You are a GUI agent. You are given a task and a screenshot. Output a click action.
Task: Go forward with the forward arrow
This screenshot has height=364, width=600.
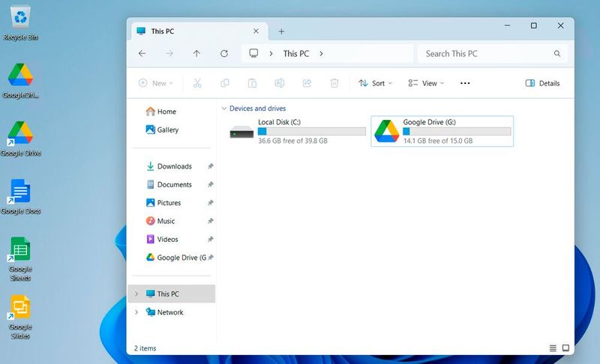pos(169,53)
